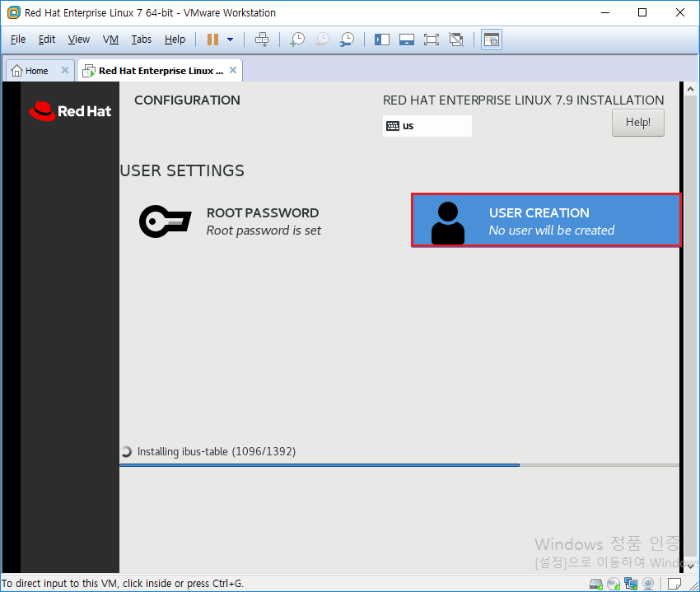Click the spinning progress indicator icon
The height and width of the screenshot is (592, 700).
(x=126, y=452)
